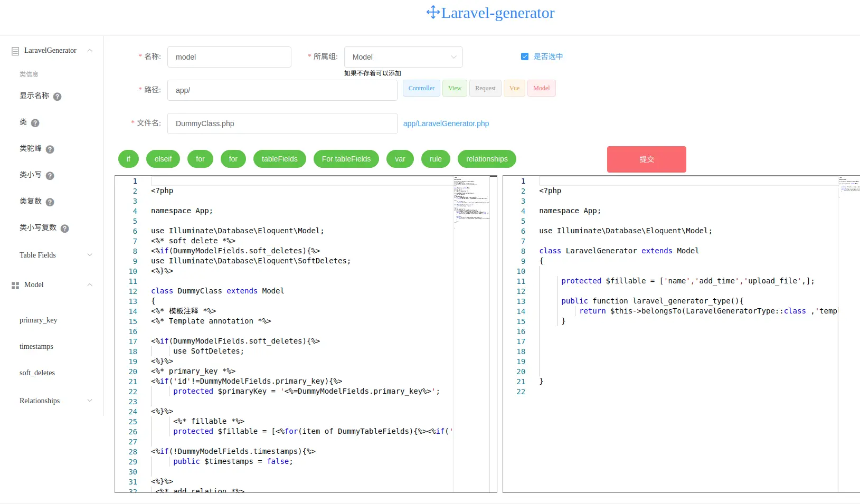Screen dimensions: 860x504
Task: Click the grid icon next to the Model section
Action: pos(14,285)
